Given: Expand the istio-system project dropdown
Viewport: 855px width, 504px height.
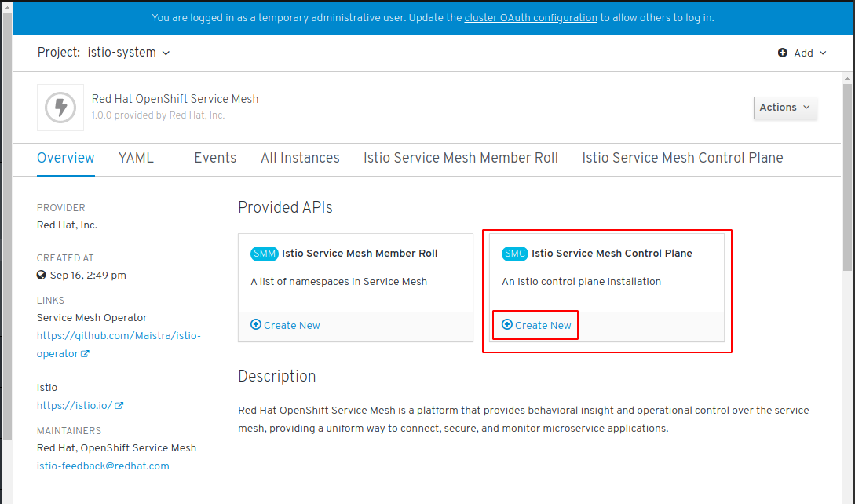Looking at the screenshot, I should [x=129, y=53].
